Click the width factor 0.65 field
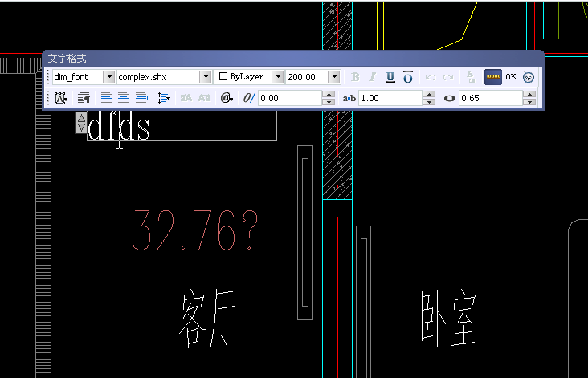The height and width of the screenshot is (378, 588). (x=491, y=98)
